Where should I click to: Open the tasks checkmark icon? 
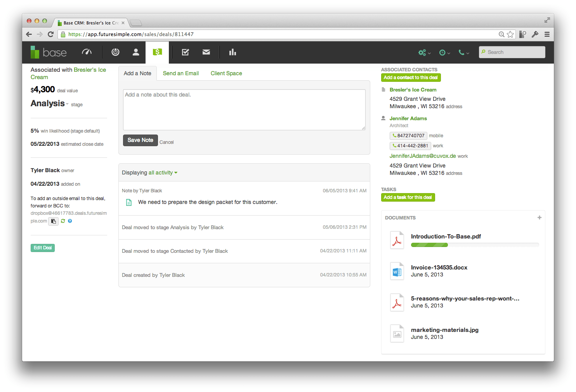point(186,52)
